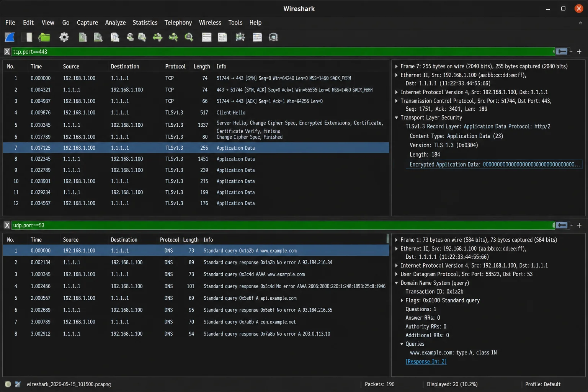Expand Frame 1 details in lower pane
Screen dimensions: 588x392
tap(397, 240)
